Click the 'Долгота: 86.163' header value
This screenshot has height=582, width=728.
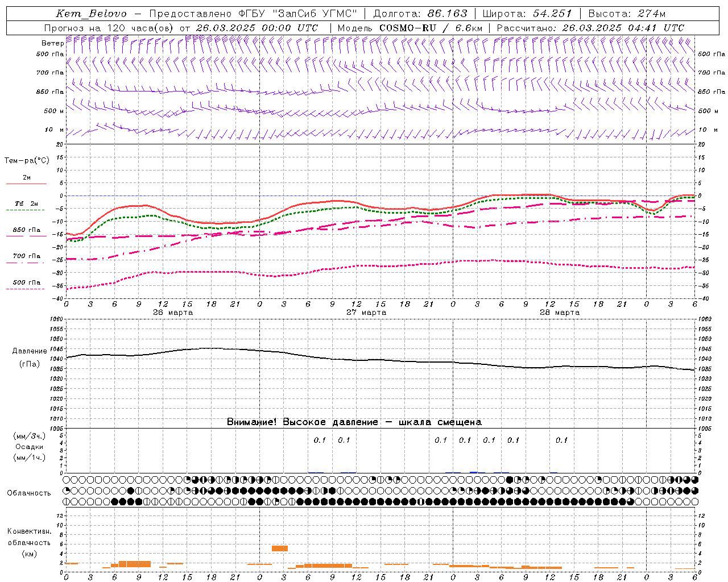coord(420,14)
